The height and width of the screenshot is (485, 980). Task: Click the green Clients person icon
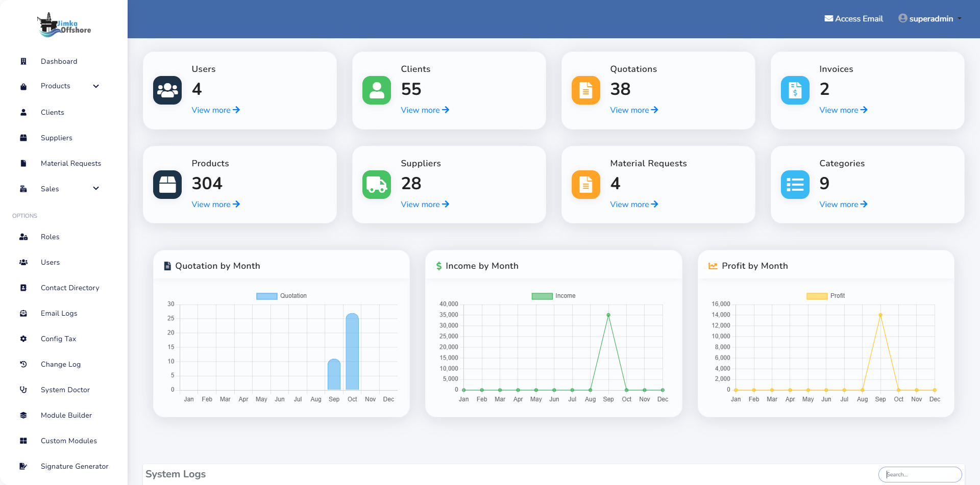coord(377,90)
